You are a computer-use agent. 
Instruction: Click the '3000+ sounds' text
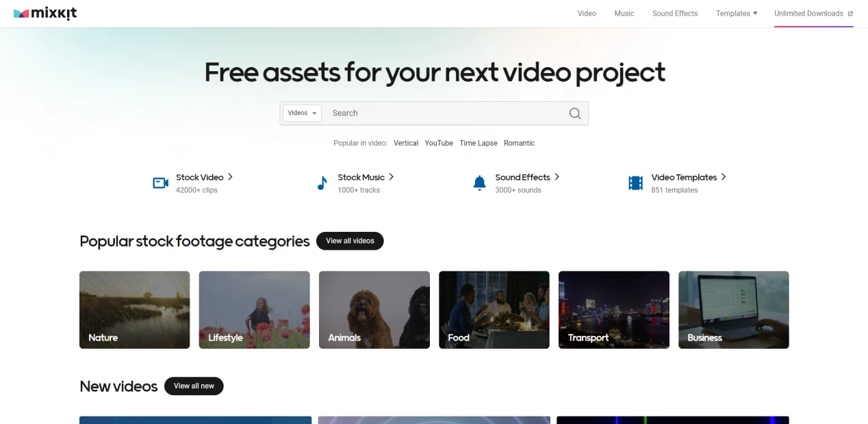518,190
